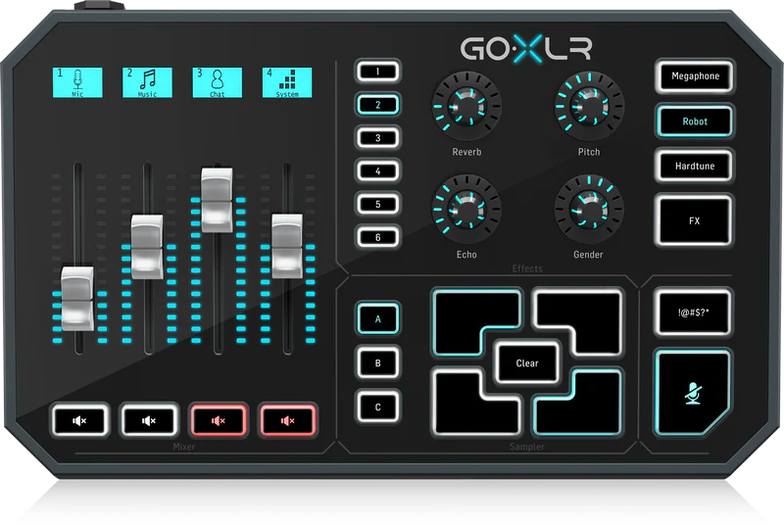Unmute the red System channel mute button
This screenshot has width=784, height=532.
point(287,420)
